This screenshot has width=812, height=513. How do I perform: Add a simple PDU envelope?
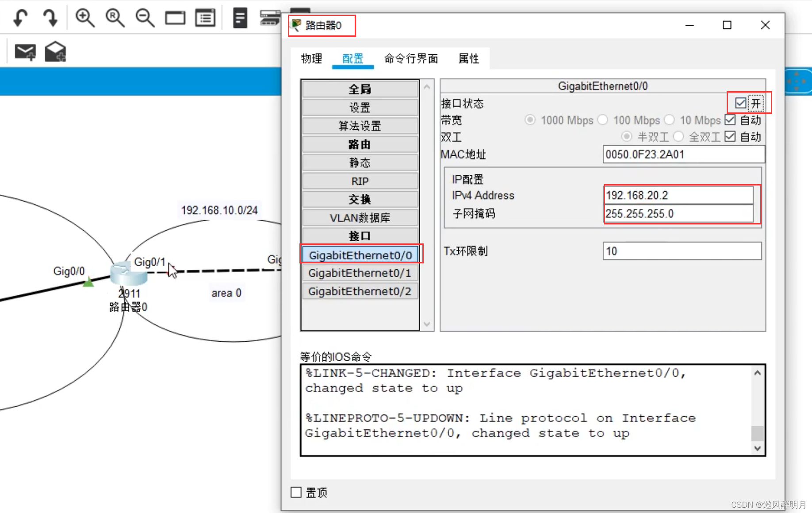click(x=25, y=52)
